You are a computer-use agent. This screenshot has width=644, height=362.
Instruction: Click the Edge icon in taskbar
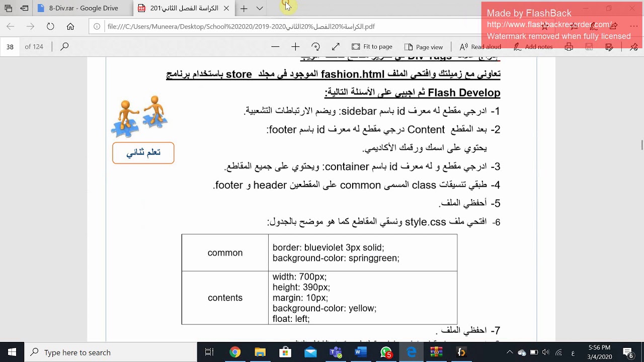pos(411,352)
